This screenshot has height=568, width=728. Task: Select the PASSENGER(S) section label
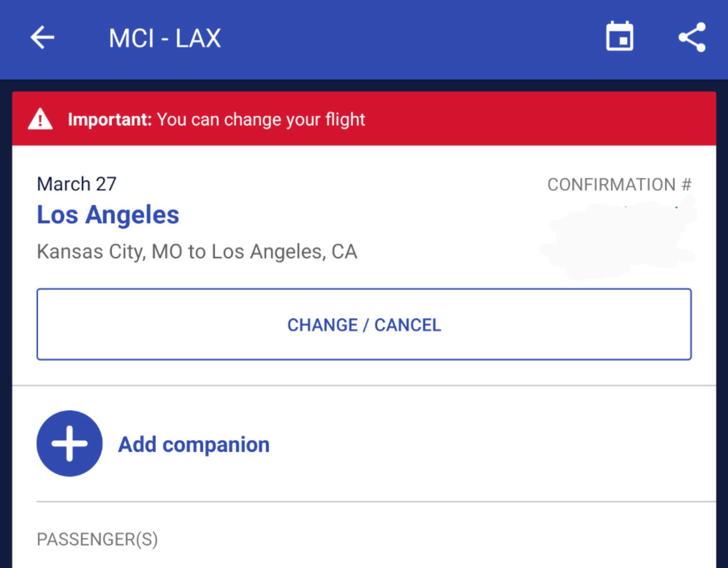coord(97,539)
